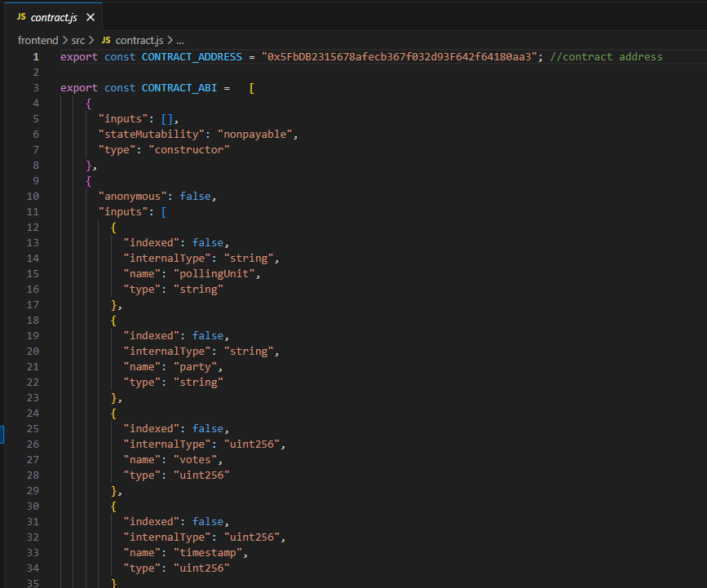The image size is (707, 588).
Task: Click the contract address hex string
Action: tap(399, 57)
